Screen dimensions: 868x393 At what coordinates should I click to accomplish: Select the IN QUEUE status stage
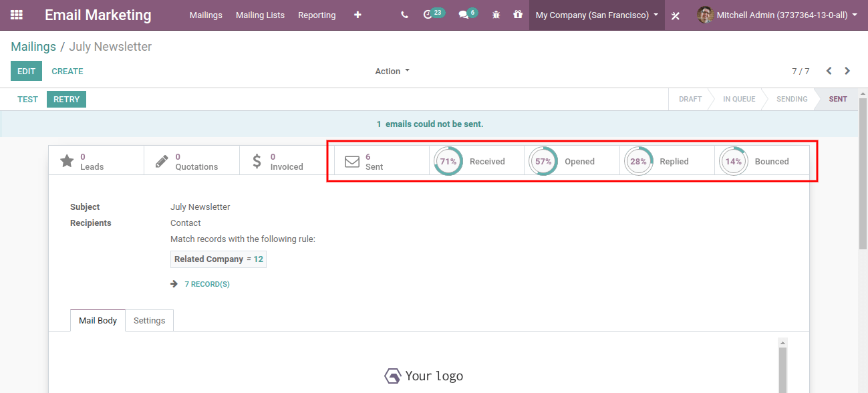(739, 99)
